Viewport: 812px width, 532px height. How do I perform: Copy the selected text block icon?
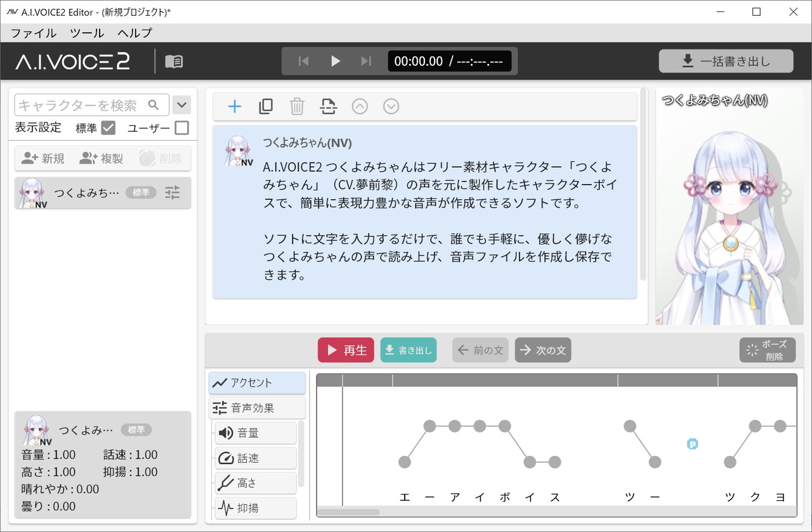tap(266, 107)
